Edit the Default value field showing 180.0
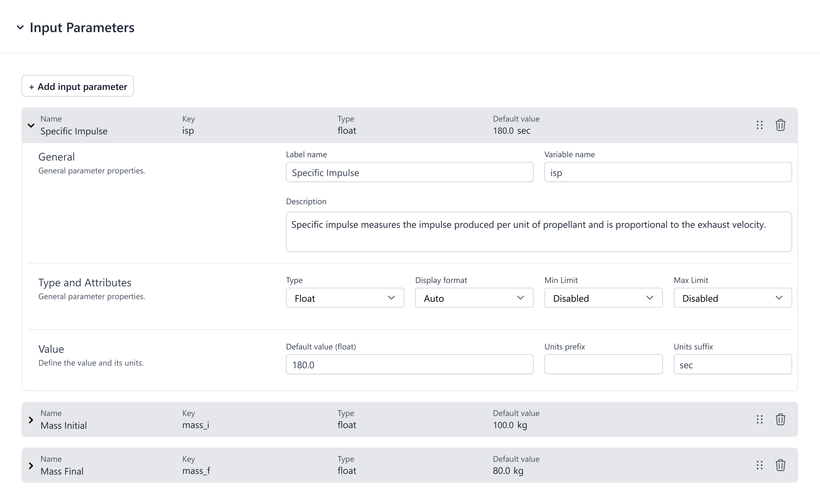Image resolution: width=820 pixels, height=504 pixels. coord(409,364)
